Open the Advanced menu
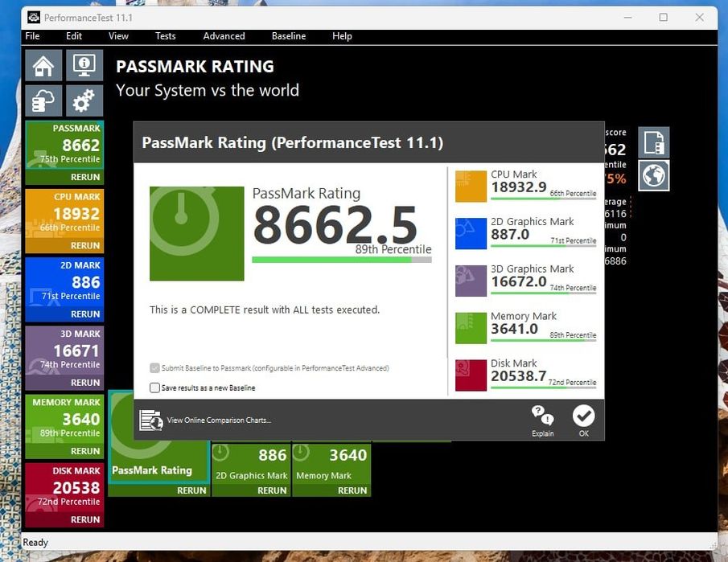This screenshot has height=562, width=728. pyautogui.click(x=224, y=36)
